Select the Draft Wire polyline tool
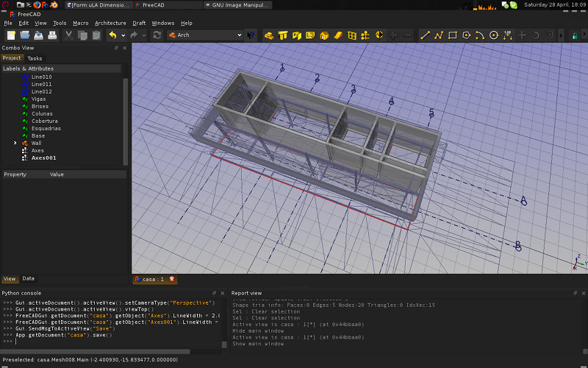The width and height of the screenshot is (588, 368). point(439,35)
